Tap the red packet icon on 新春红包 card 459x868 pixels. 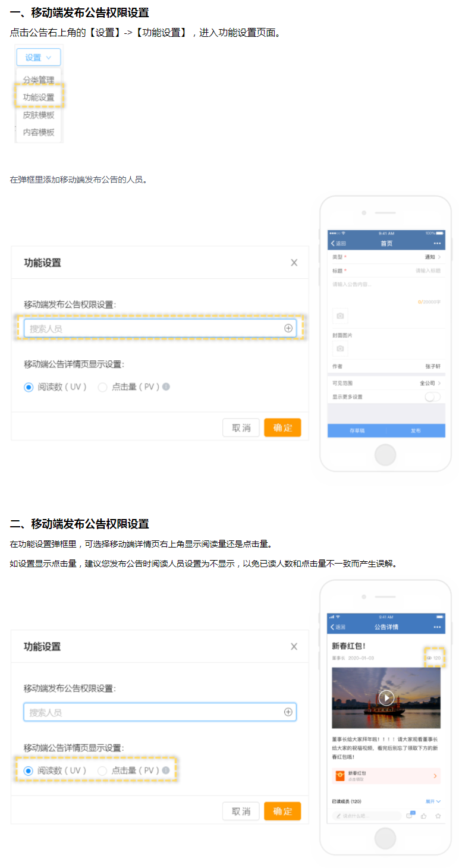pos(340,775)
